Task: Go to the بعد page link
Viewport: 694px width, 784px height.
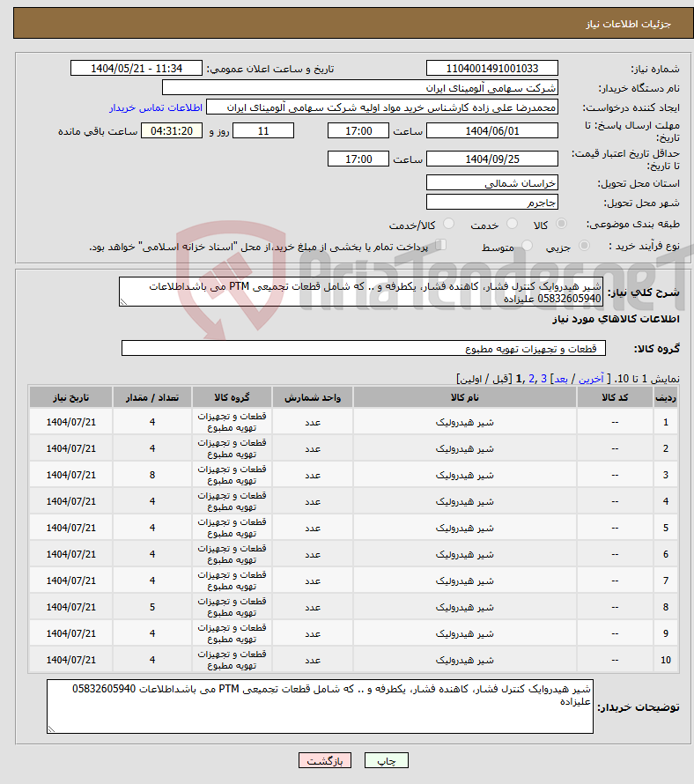Action: tap(561, 379)
